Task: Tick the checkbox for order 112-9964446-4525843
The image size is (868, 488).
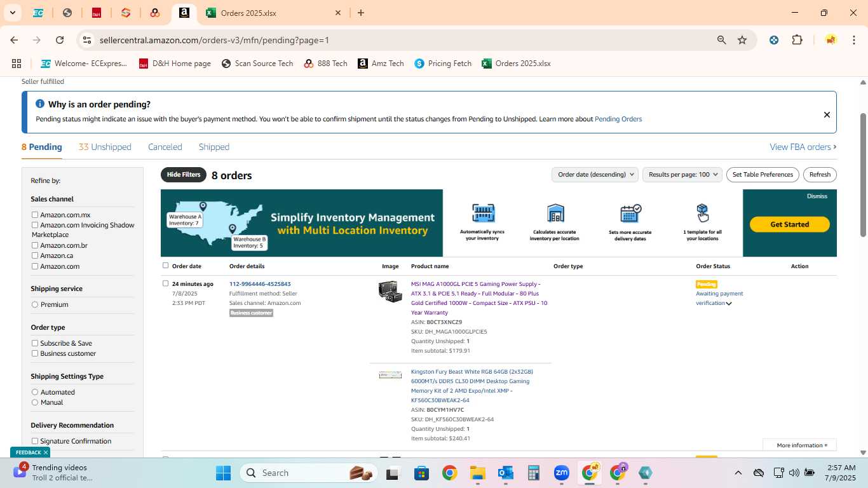Action: (166, 283)
